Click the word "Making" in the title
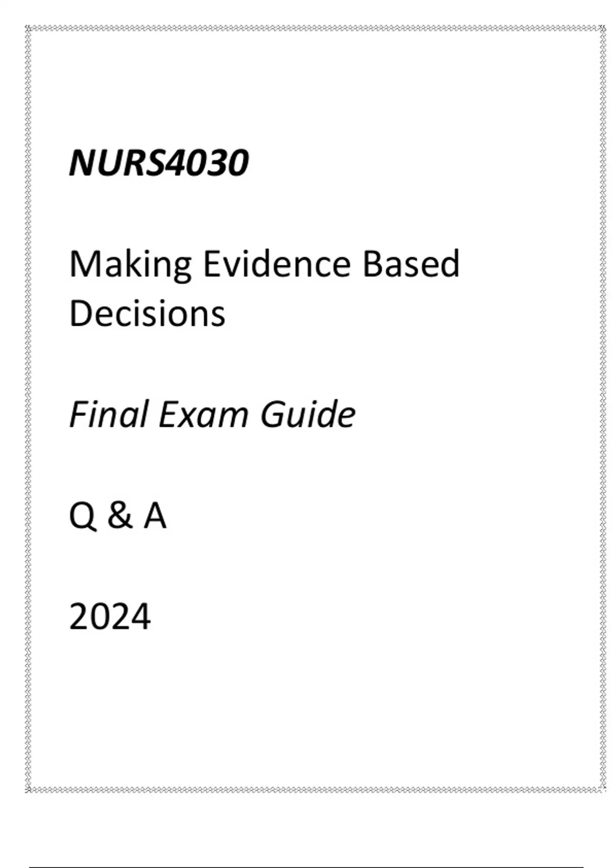This screenshot has height=868, width=613. [x=130, y=264]
